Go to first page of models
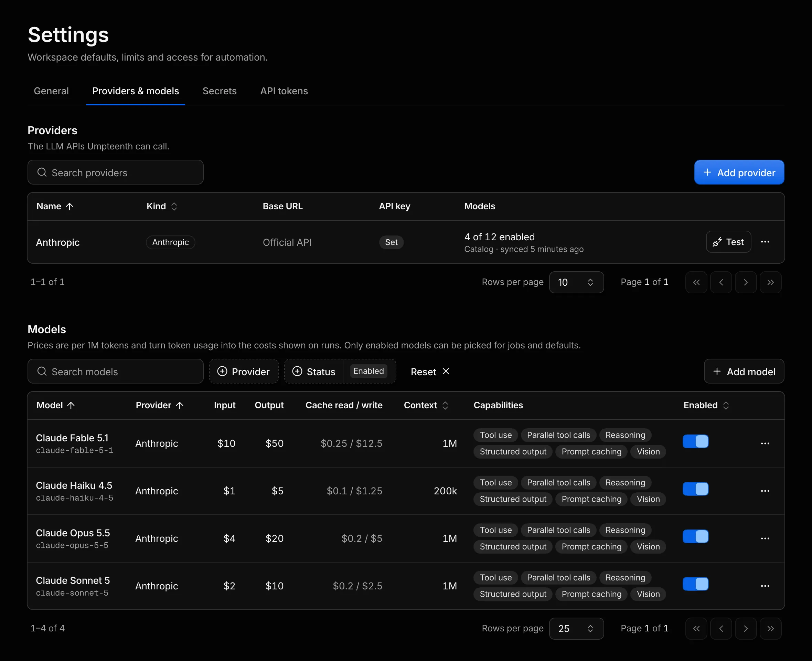Viewport: 812px width, 661px height. 696,629
